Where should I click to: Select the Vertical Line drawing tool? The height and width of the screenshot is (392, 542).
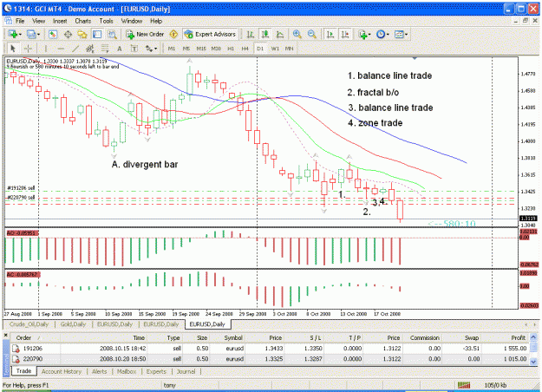(x=46, y=49)
